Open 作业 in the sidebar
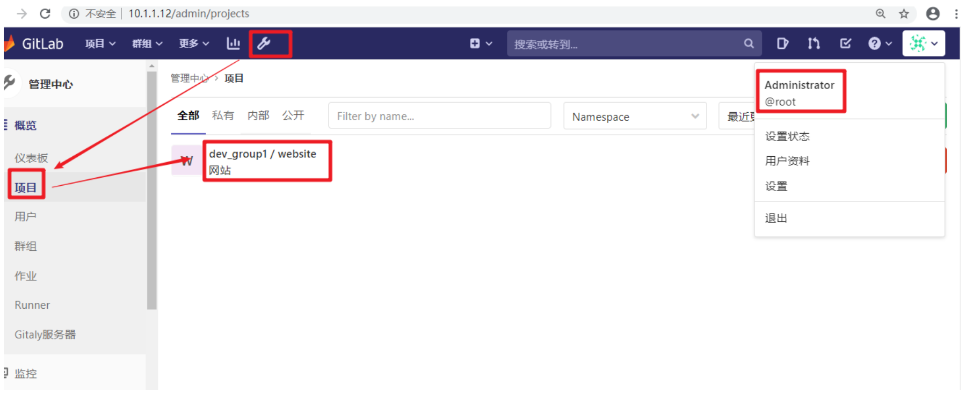The image size is (980, 400). tap(25, 276)
